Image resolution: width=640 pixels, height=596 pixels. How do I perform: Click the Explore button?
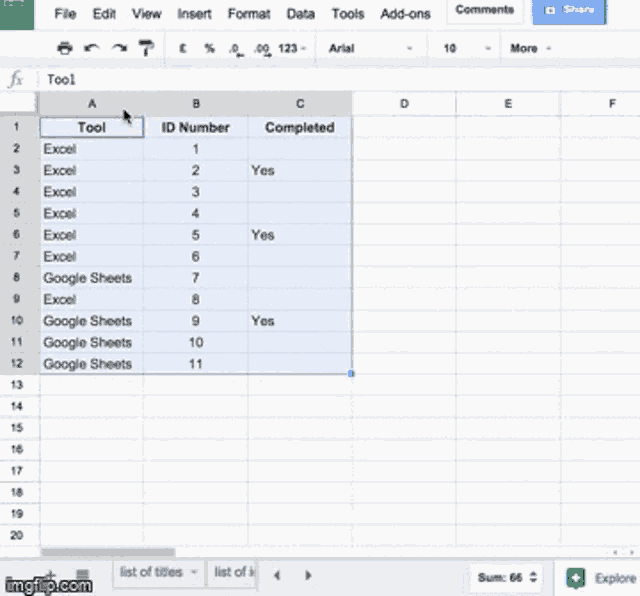tap(602, 578)
